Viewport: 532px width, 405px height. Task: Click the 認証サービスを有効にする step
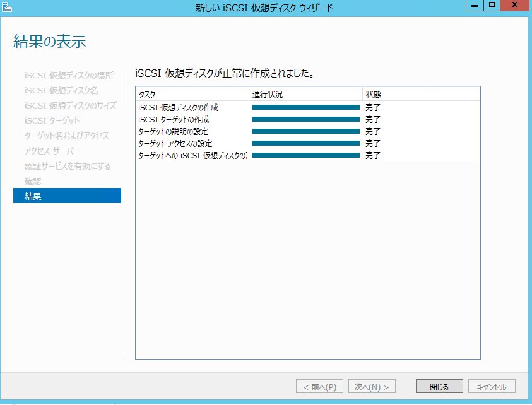[x=68, y=166]
